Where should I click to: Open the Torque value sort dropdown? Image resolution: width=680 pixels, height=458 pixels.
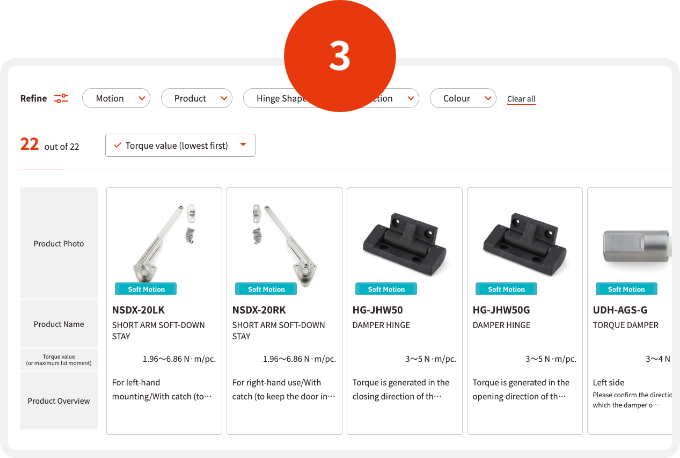pyautogui.click(x=180, y=145)
